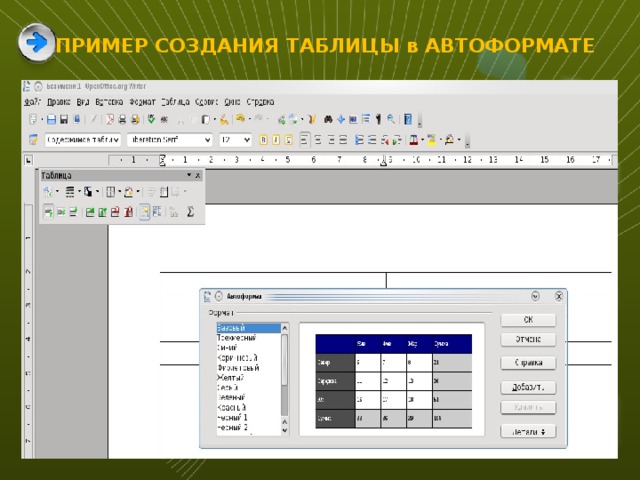Open the Таблица toolbar options arrow in its title bar
This screenshot has width=640, height=480.
click(189, 175)
